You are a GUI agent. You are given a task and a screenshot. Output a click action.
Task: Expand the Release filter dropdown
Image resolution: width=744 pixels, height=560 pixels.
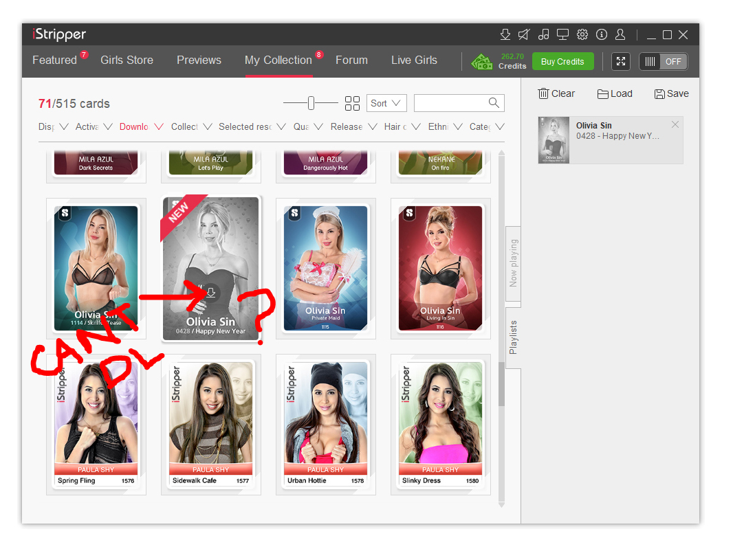(353, 126)
